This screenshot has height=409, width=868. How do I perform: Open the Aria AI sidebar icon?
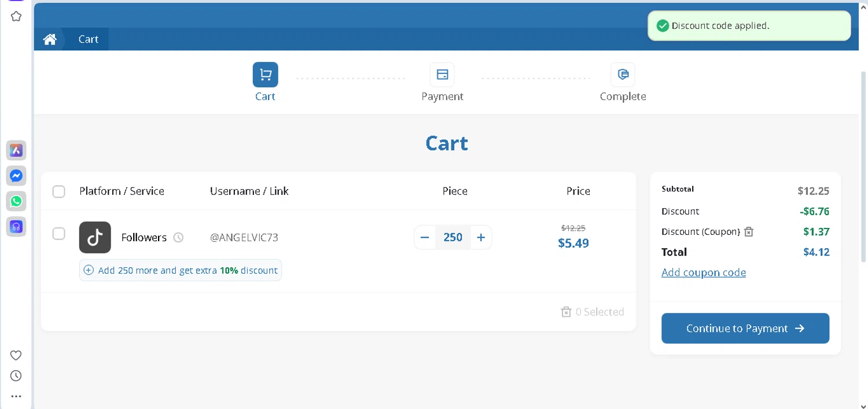pyautogui.click(x=16, y=150)
